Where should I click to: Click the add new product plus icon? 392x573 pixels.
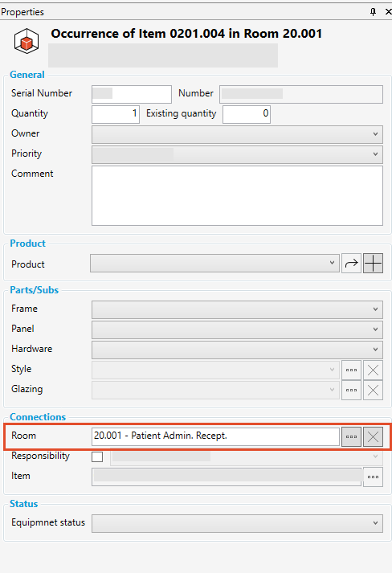point(373,263)
